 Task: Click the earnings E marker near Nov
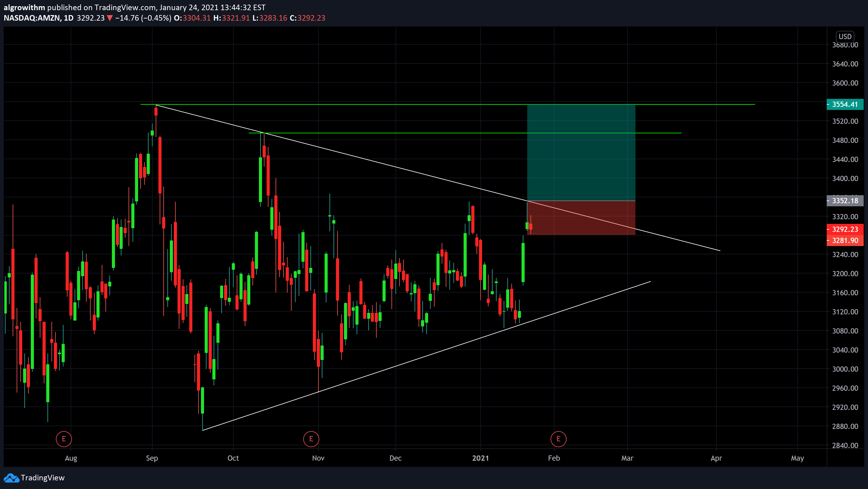(311, 439)
